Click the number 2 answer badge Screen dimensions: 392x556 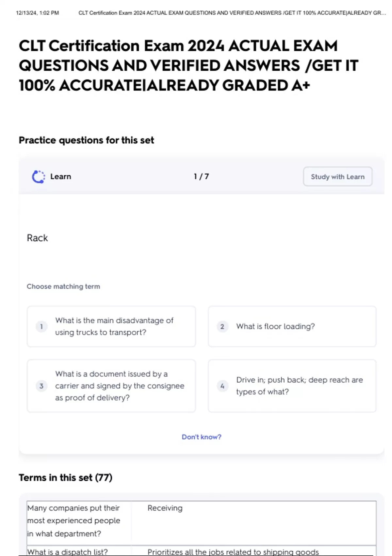(222, 326)
